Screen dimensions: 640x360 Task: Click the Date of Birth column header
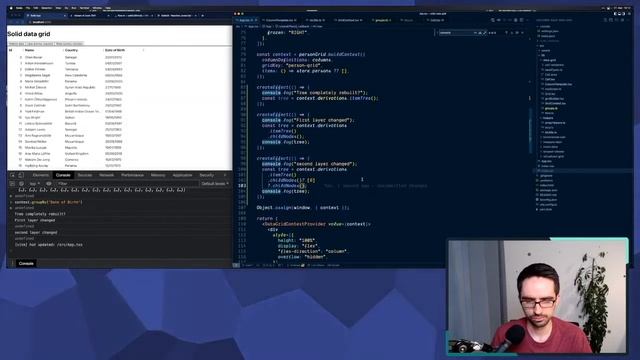(x=115, y=50)
